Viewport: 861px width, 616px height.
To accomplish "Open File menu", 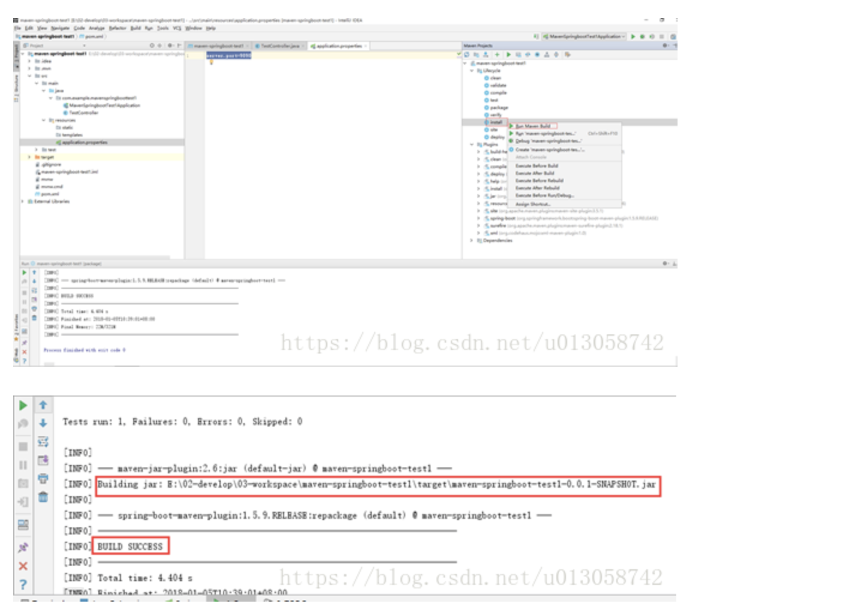I will 17,28.
